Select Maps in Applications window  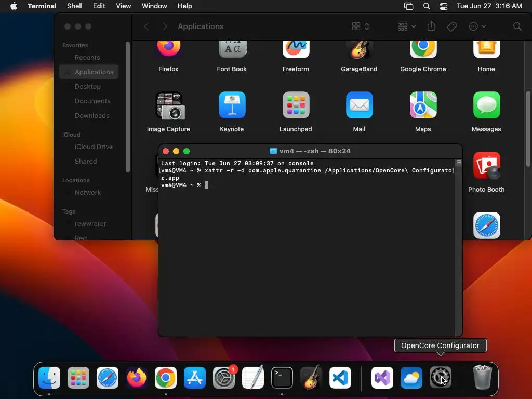click(423, 105)
